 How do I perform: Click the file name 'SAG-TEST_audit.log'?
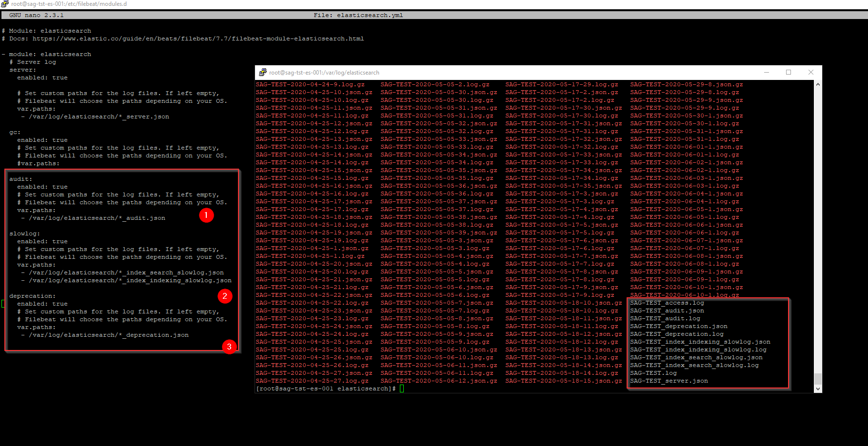click(x=665, y=318)
